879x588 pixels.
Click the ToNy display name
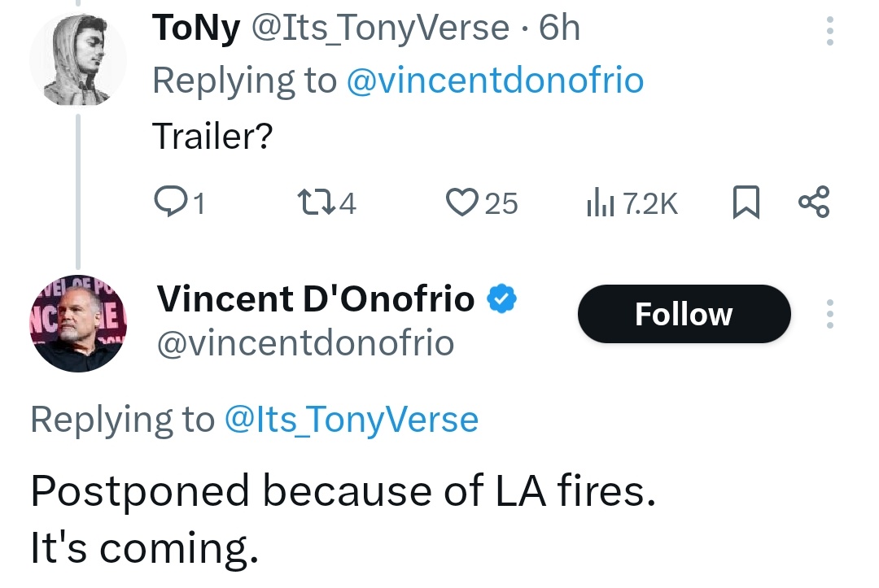point(196,28)
